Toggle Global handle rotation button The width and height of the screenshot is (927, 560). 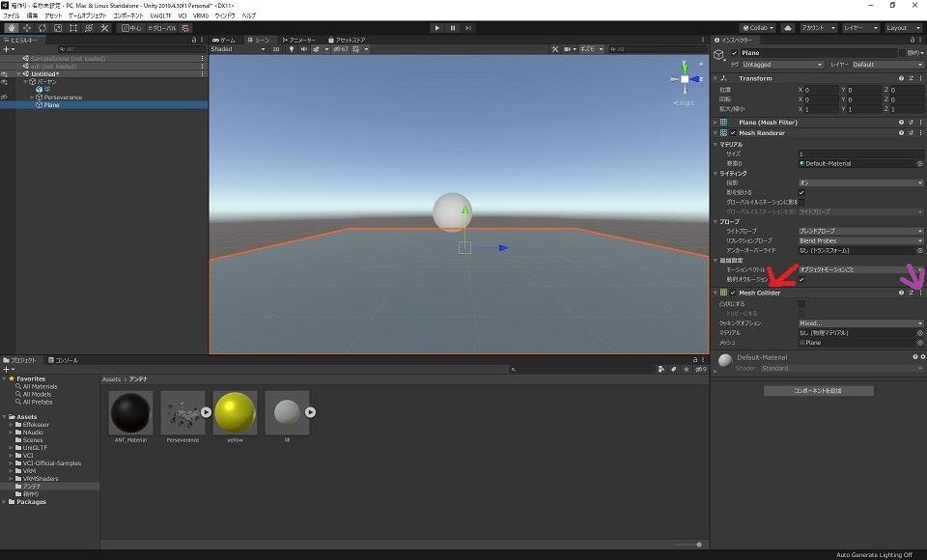[x=162, y=28]
